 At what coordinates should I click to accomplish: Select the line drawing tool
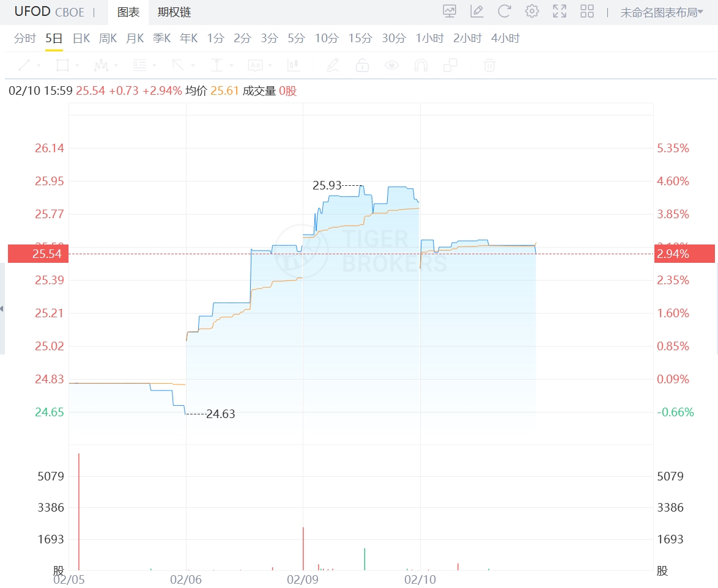[24, 65]
